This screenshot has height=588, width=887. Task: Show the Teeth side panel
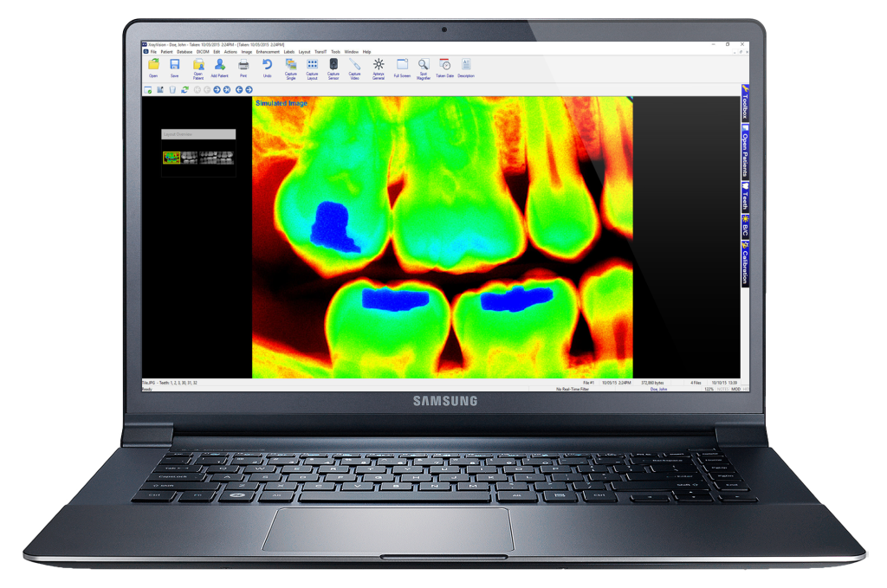pyautogui.click(x=744, y=197)
